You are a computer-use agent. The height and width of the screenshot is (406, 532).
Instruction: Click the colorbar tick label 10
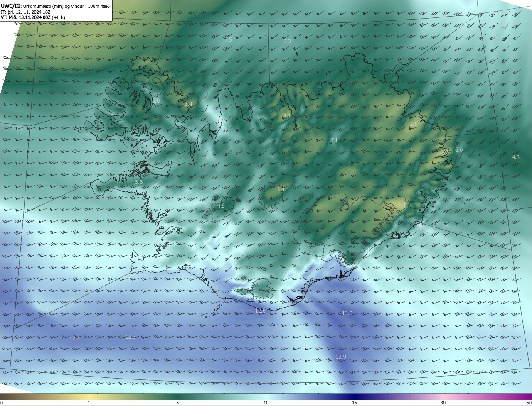point(266,403)
